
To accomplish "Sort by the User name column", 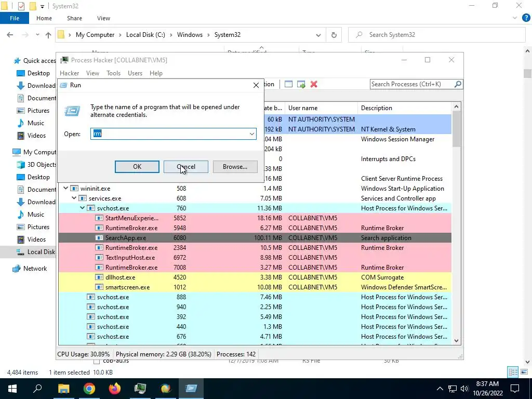I will point(321,108).
